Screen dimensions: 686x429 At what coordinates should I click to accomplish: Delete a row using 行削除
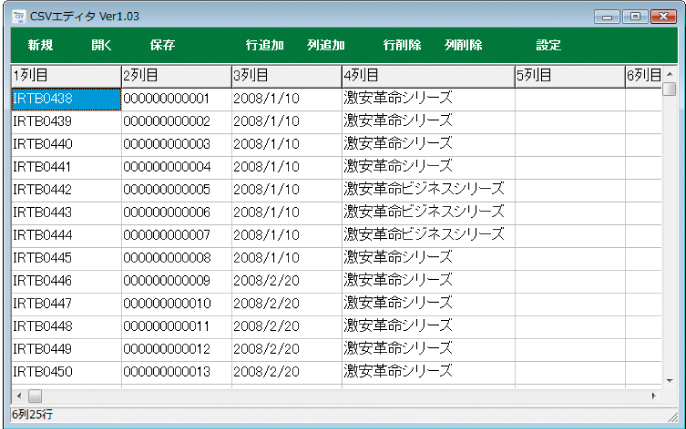pyautogui.click(x=402, y=45)
